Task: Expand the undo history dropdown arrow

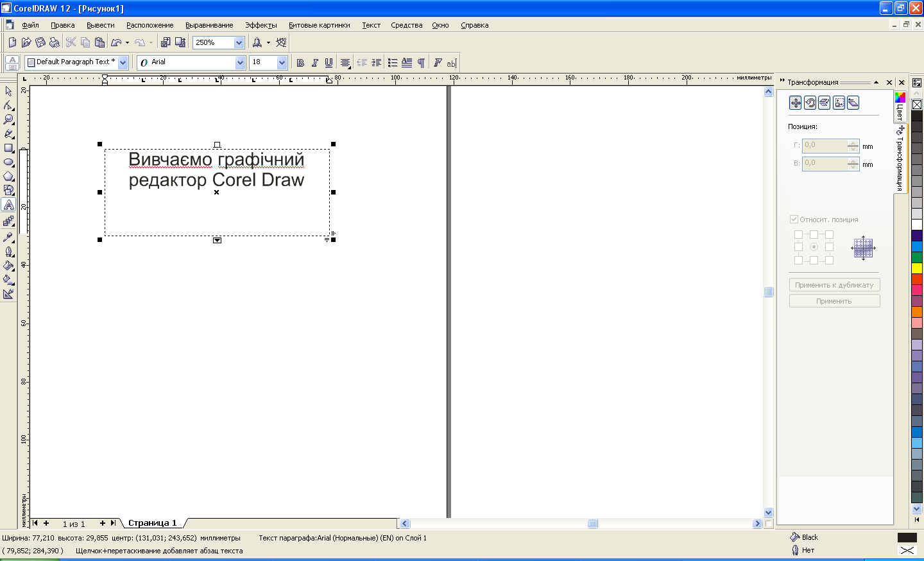Action: pyautogui.click(x=127, y=43)
